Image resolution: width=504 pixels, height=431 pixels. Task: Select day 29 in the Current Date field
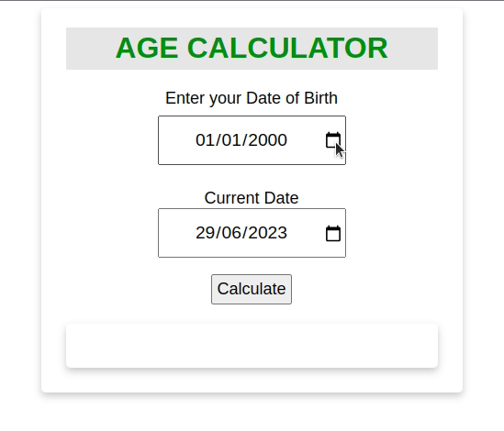tap(204, 233)
